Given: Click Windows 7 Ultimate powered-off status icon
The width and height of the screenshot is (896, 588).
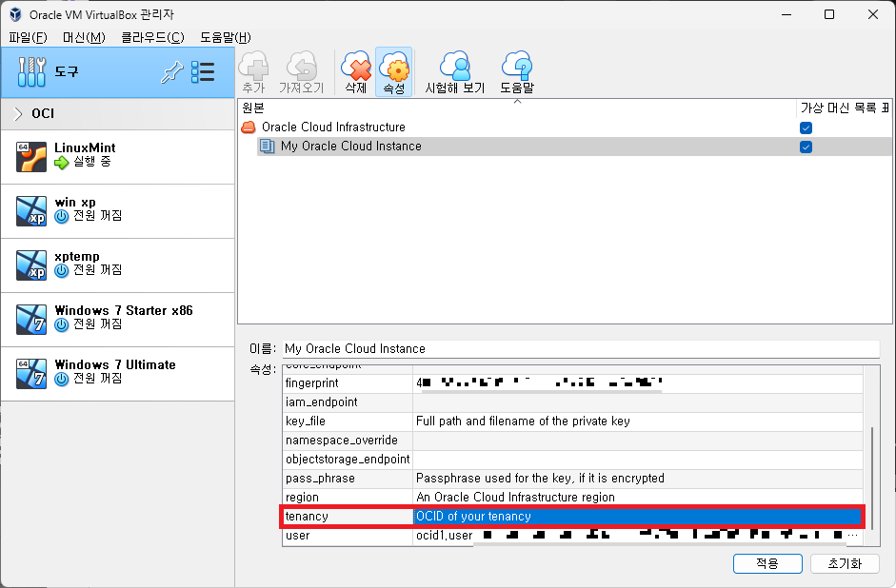Looking at the screenshot, I should coord(61,379).
